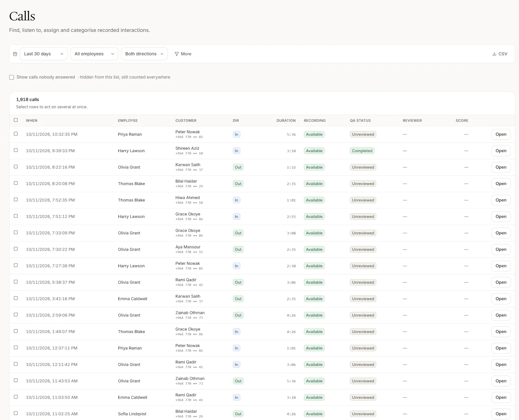Screen dimensions: 519x420
Task: Click the Unreviewed badge on the 2:59:06 PM call
Action: point(363,315)
